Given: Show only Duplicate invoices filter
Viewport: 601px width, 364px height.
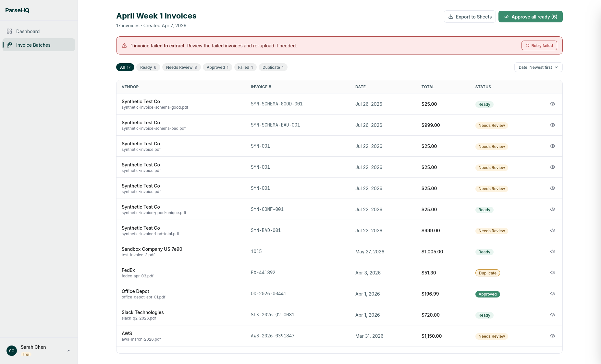Looking at the screenshot, I should tap(273, 67).
